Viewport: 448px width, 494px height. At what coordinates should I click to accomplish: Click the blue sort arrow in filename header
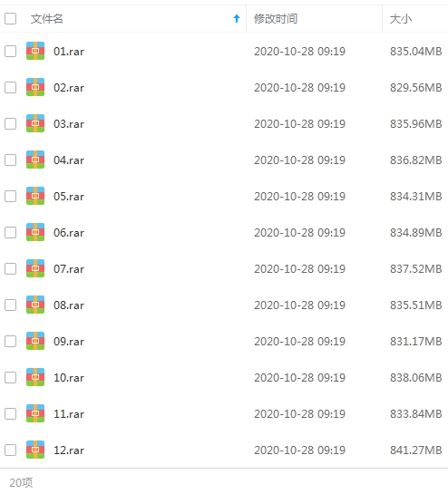pos(237,19)
